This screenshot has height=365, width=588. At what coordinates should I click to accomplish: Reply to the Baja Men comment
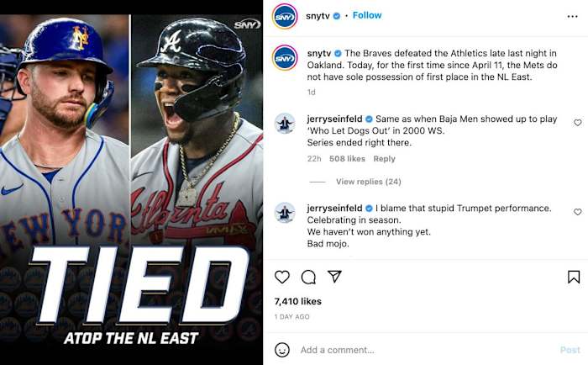coord(384,159)
